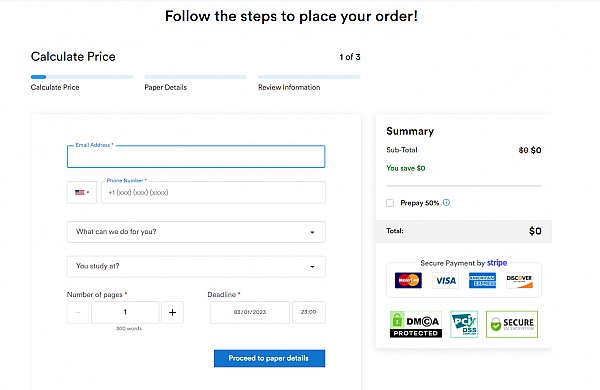Open the country flag code selector
This screenshot has width=600, height=390.
point(82,193)
